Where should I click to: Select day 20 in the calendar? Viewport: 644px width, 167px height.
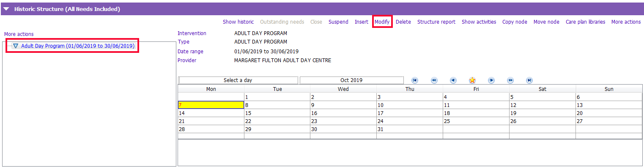coord(609,113)
